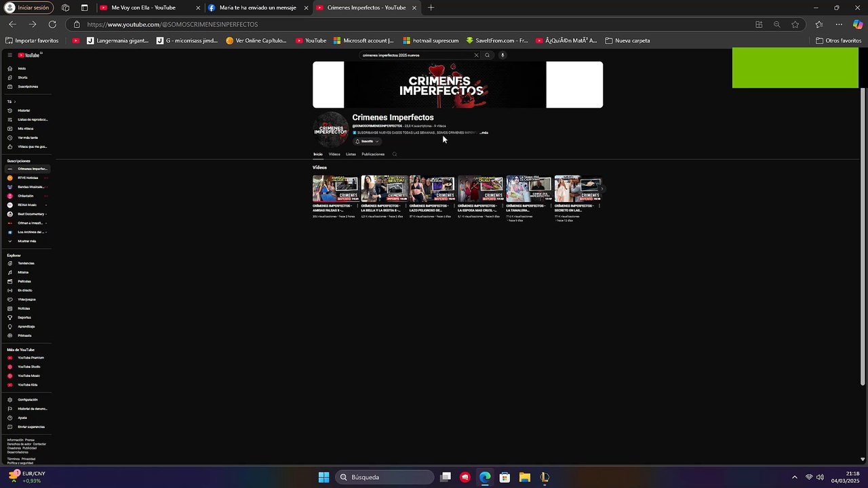Viewport: 868px width, 488px height.
Task: Focus the browser address bar URL
Action: 172,24
